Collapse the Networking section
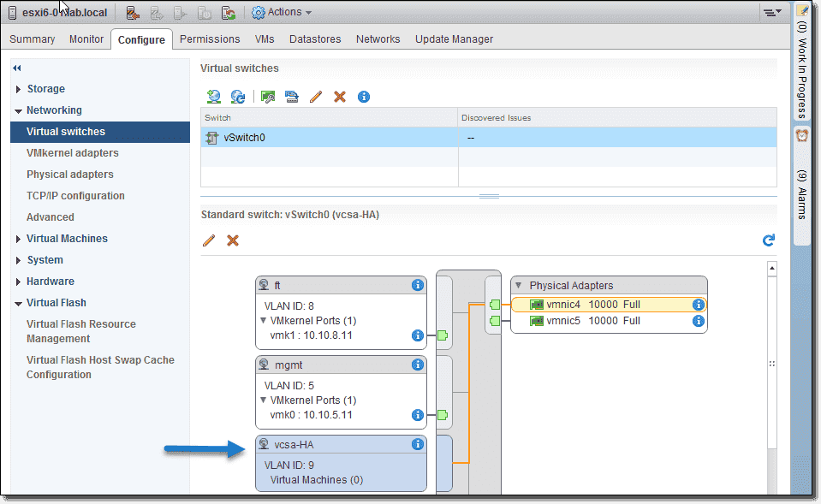821x504 pixels. [18, 111]
